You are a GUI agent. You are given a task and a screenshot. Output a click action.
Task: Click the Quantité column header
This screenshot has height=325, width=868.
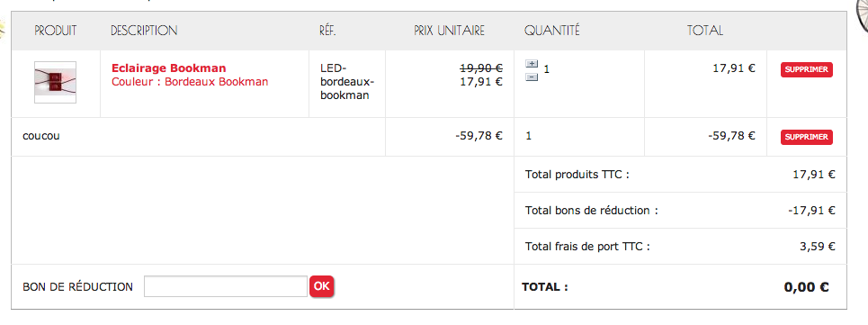552,31
